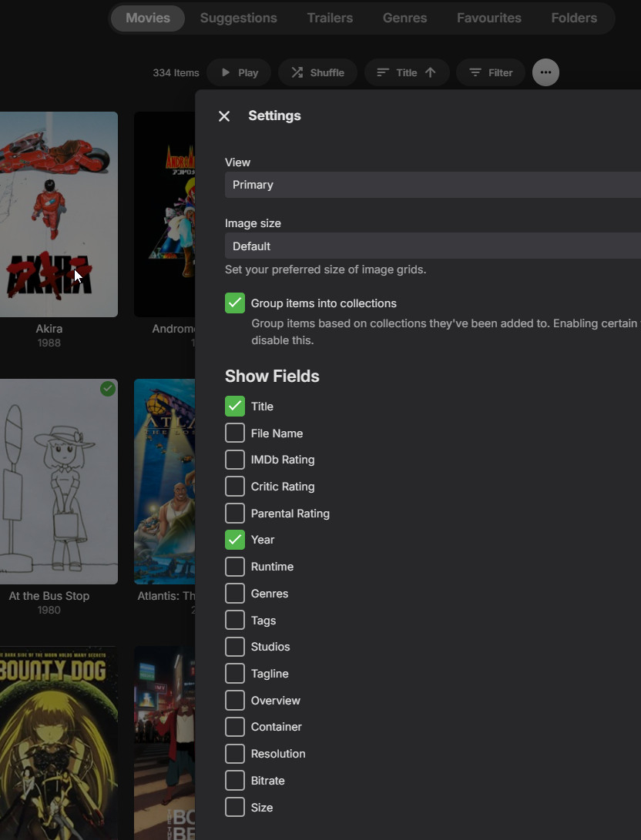Click the At the Bus Stop title
The image size is (641, 840).
[x=49, y=596]
